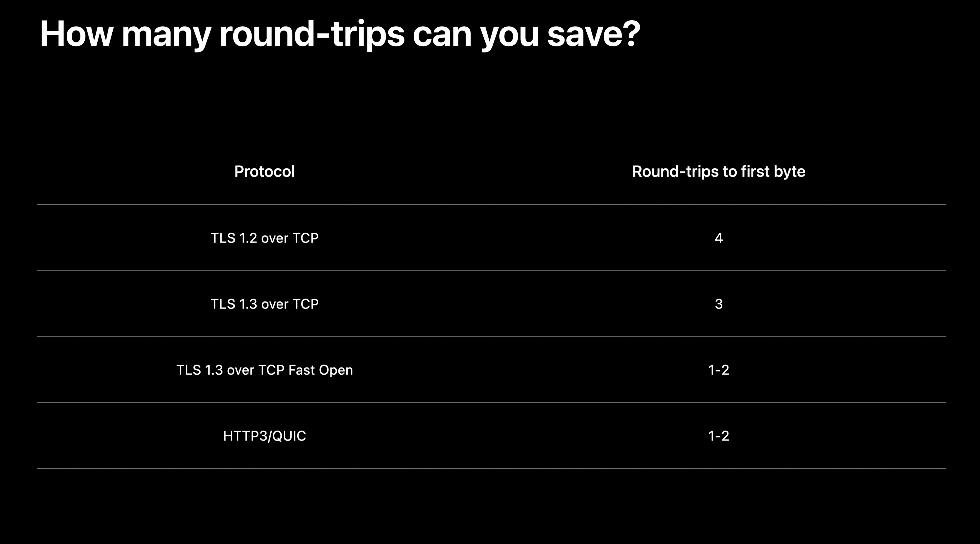Click the 1-2 value for TCP Fast Open

[x=719, y=370]
